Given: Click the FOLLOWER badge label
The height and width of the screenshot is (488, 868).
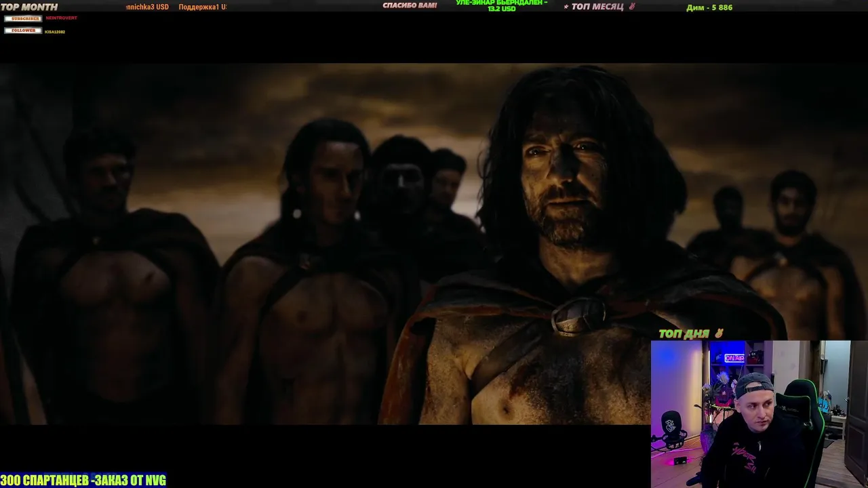Looking at the screenshot, I should (x=23, y=30).
